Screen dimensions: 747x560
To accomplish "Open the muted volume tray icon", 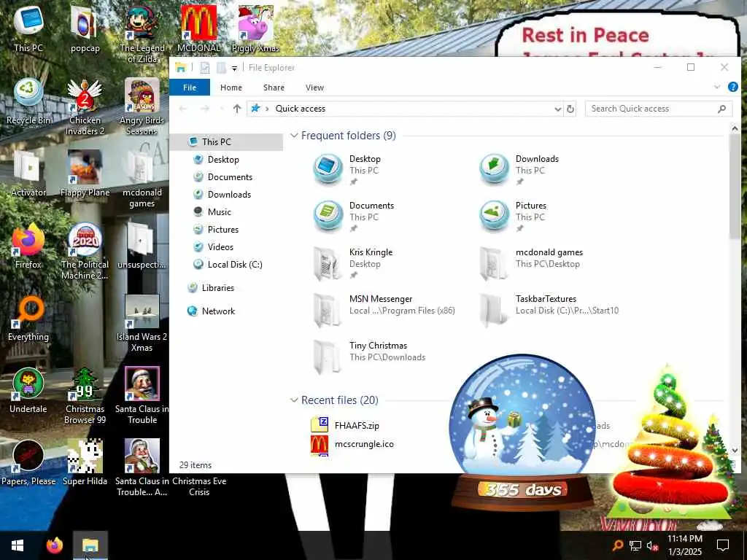I will pos(652,545).
